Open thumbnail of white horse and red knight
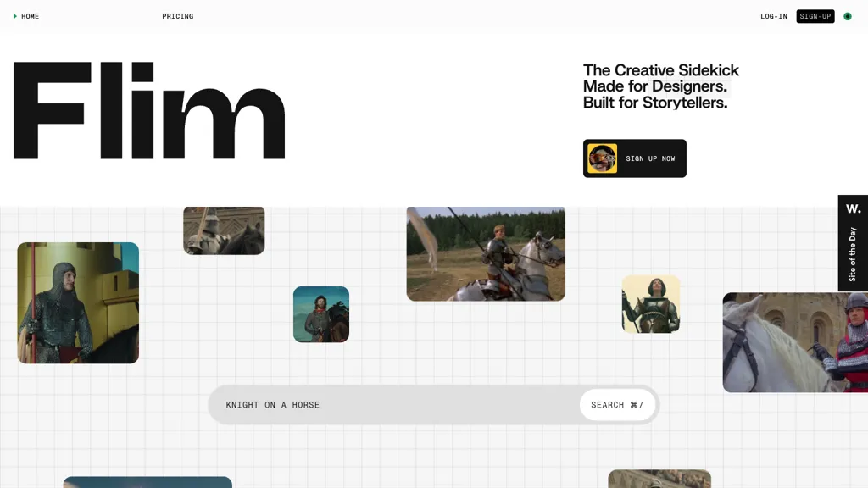 795,342
